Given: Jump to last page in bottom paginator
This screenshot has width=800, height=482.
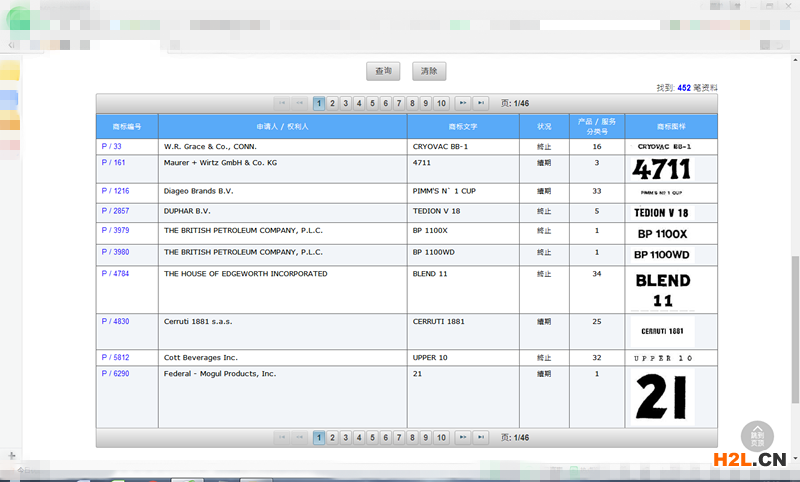Looking at the screenshot, I should [x=481, y=438].
